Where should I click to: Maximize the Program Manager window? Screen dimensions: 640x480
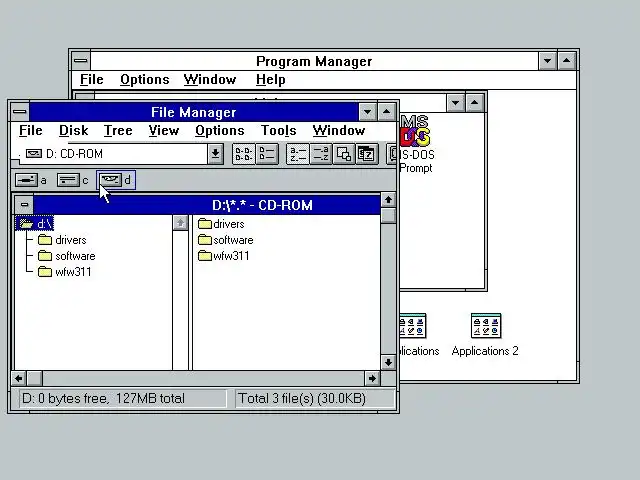567,61
